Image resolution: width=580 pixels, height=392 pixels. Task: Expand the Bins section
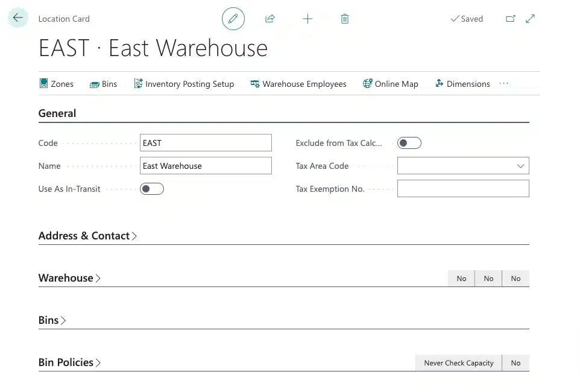pos(52,320)
